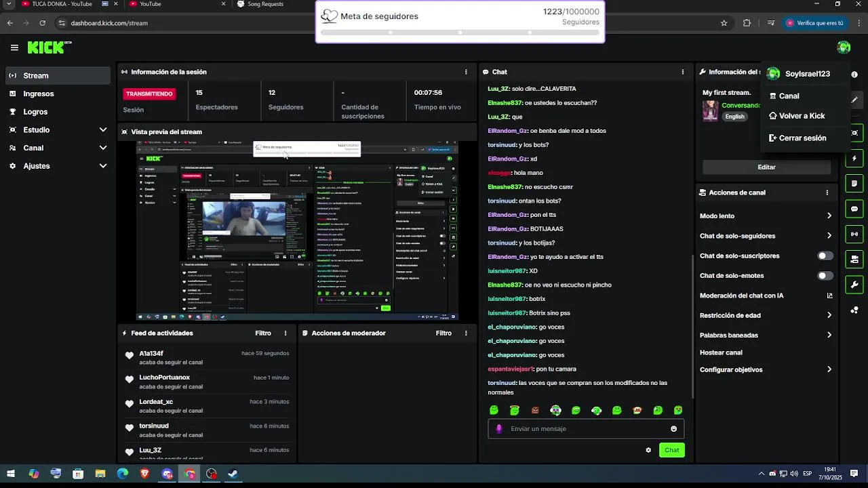Toggle the broadcast signal widget in the right rail
The width and height of the screenshot is (868, 488).
(854, 234)
